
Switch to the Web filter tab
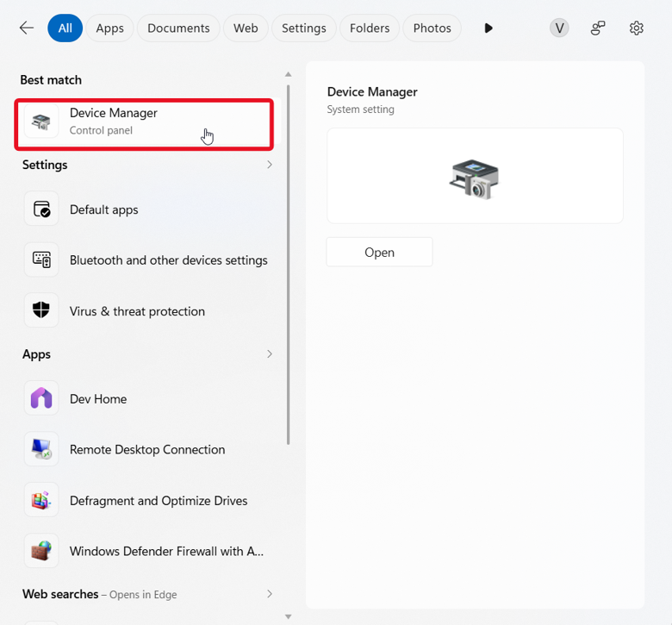tap(246, 28)
